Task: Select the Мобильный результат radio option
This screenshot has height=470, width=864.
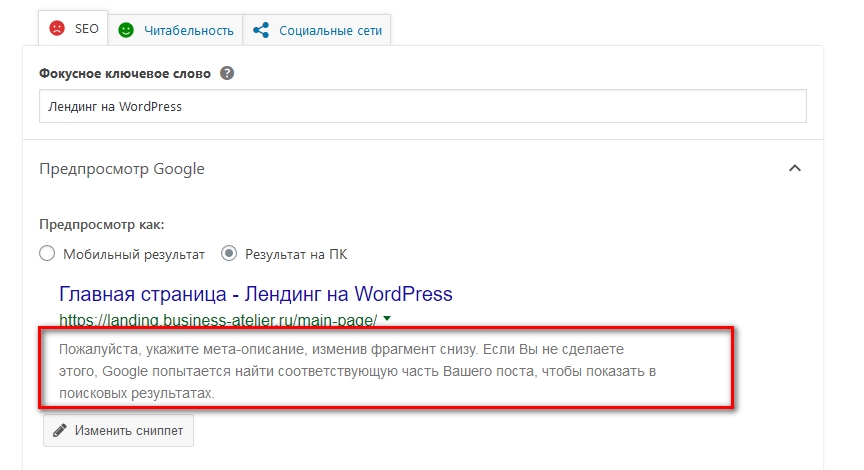Action: coord(47,253)
